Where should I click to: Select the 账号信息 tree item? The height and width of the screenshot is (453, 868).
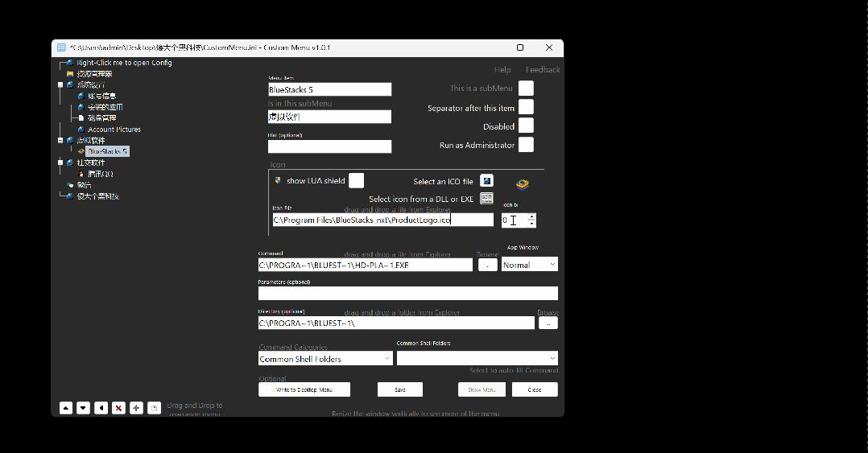click(101, 96)
